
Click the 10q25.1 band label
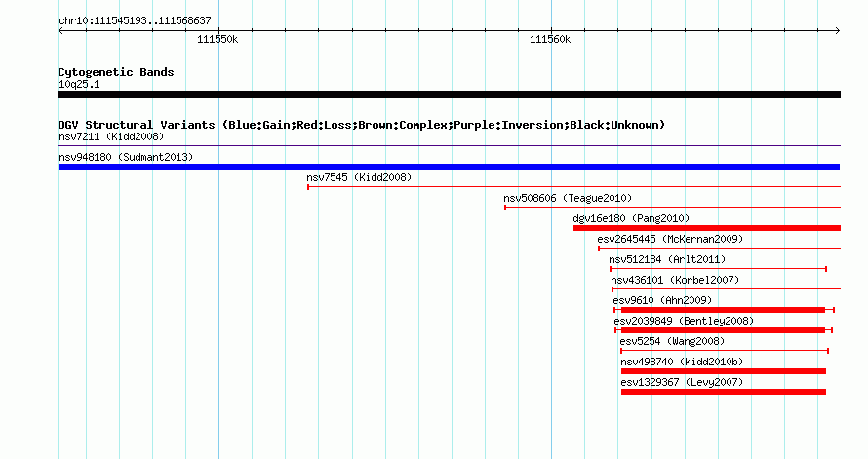pos(79,84)
